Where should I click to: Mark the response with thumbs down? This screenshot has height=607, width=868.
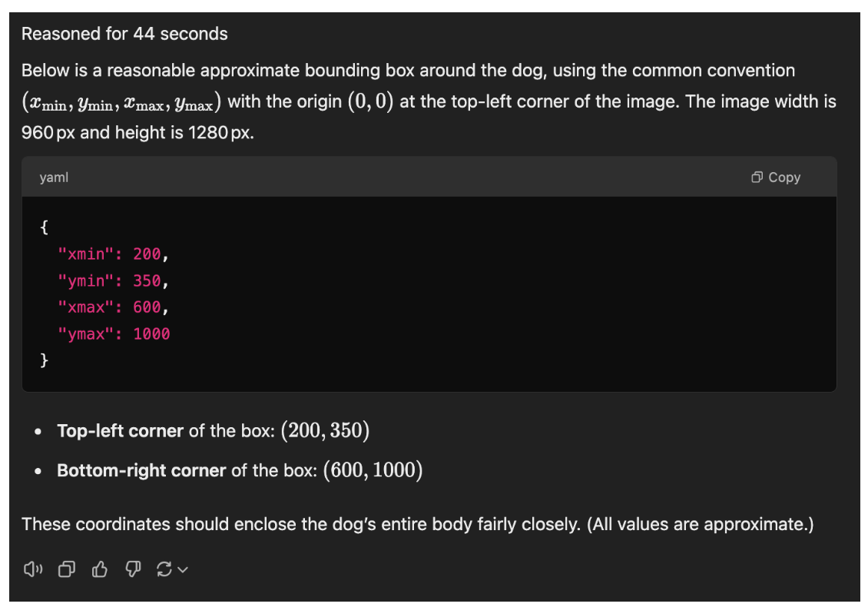click(x=133, y=569)
